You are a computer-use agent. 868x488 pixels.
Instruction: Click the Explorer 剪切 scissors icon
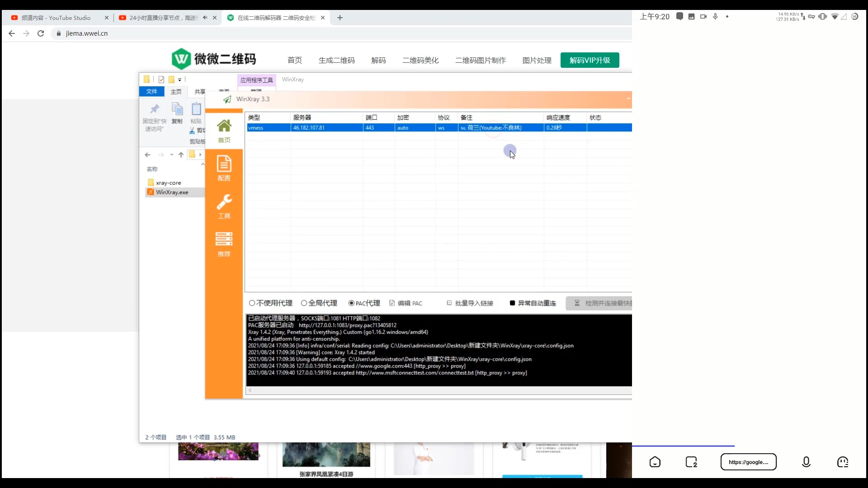[x=192, y=131]
